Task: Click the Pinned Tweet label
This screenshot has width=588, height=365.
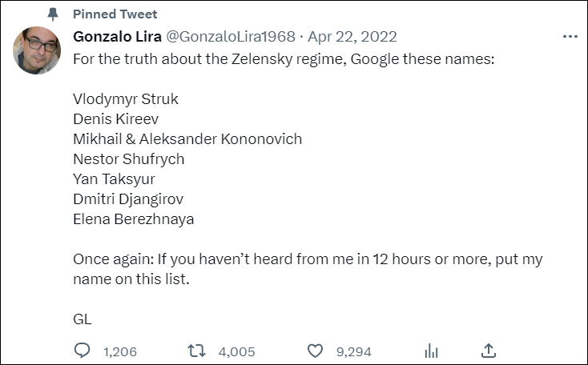Action: (115, 14)
